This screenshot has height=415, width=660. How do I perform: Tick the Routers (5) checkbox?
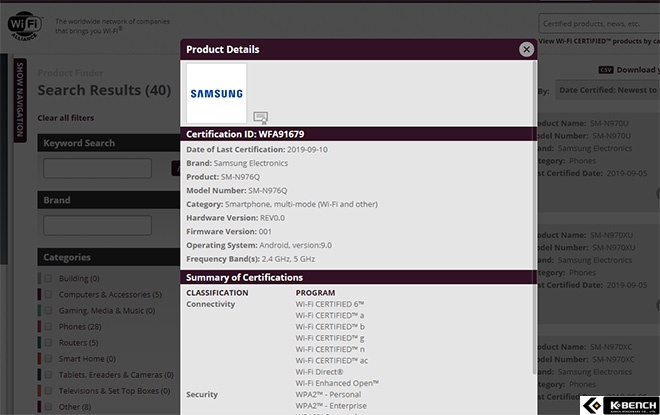click(x=48, y=342)
